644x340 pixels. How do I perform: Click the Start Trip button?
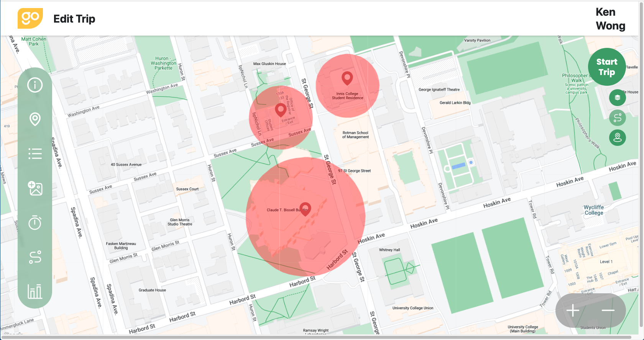pos(607,67)
